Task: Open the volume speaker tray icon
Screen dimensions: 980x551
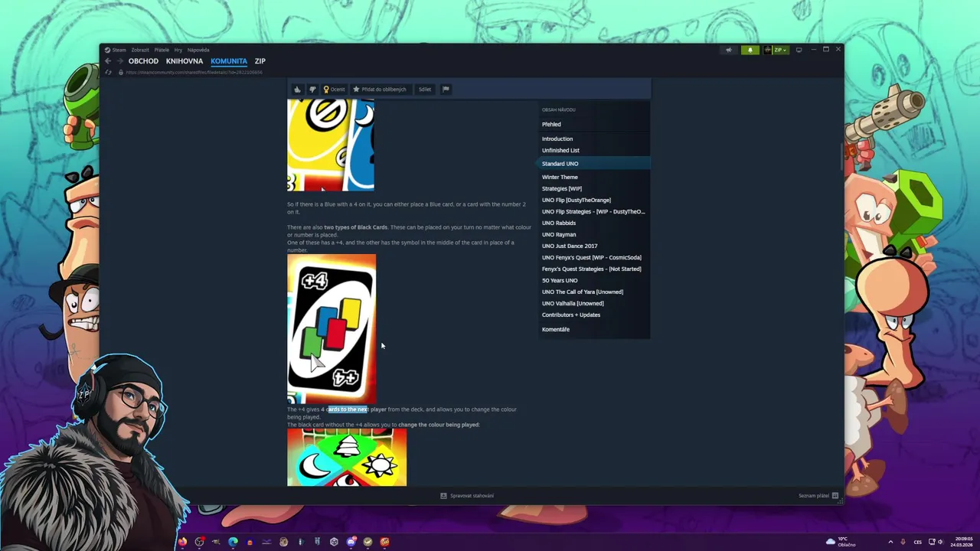Action: click(x=941, y=542)
